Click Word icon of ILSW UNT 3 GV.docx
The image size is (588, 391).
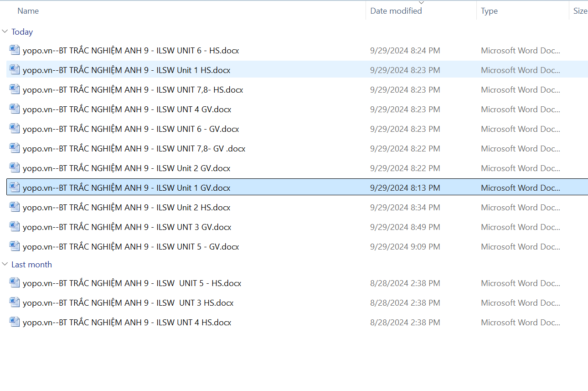[15, 227]
